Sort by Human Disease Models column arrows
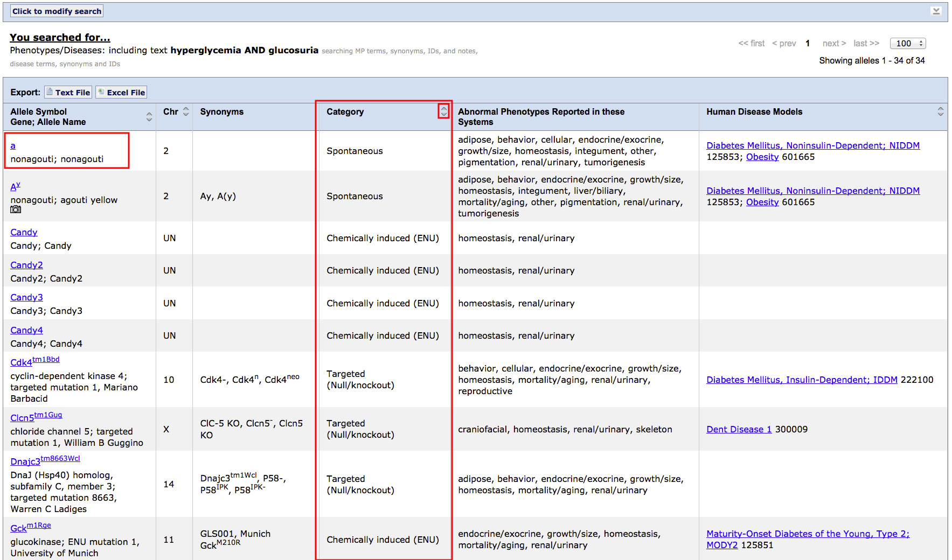Image resolution: width=952 pixels, height=560 pixels. pos(940,111)
